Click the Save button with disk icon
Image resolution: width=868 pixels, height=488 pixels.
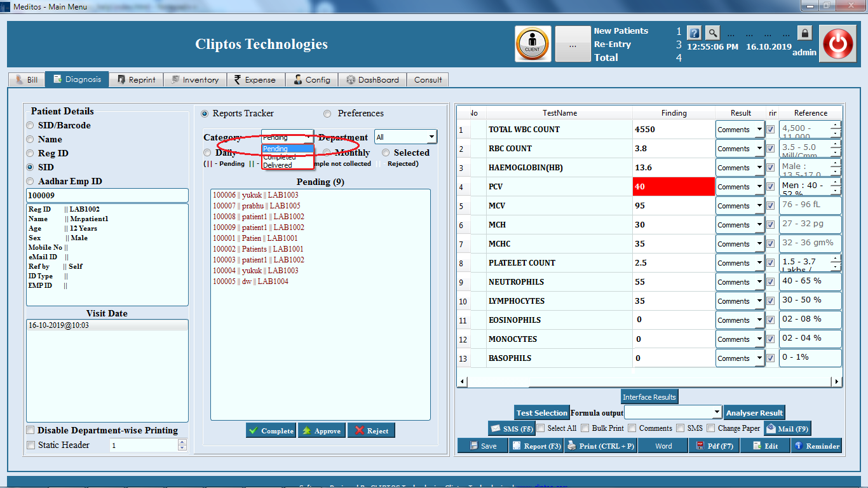coord(483,445)
